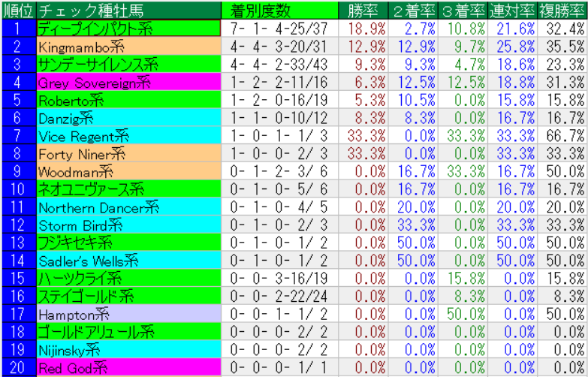The height and width of the screenshot is (377, 588).
Task: Click the Red God系 sire line
Action: point(128,368)
